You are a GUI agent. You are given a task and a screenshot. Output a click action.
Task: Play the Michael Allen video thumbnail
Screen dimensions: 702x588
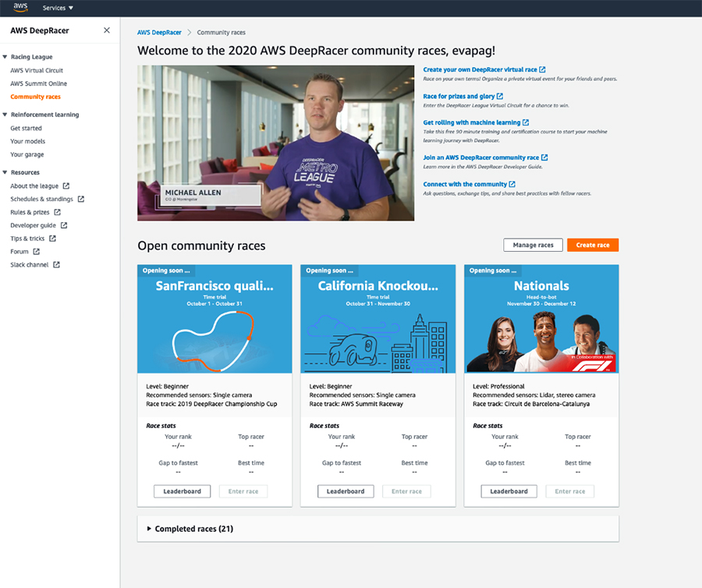coord(275,143)
